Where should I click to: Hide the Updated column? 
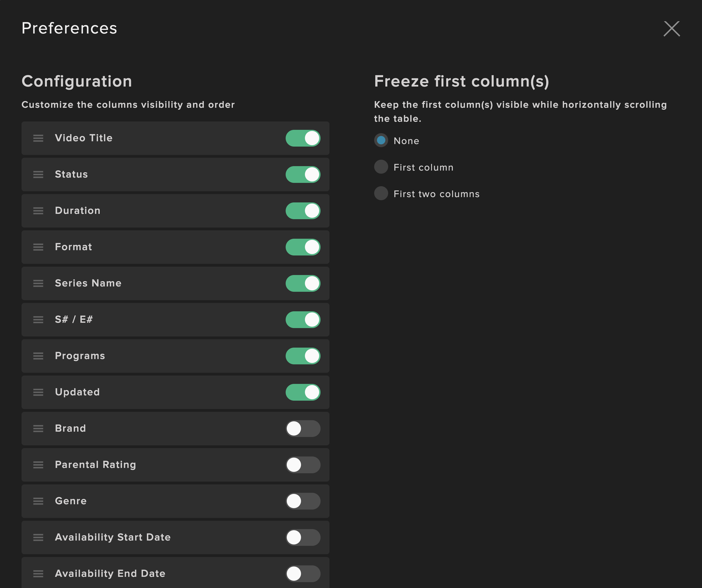[x=303, y=392]
